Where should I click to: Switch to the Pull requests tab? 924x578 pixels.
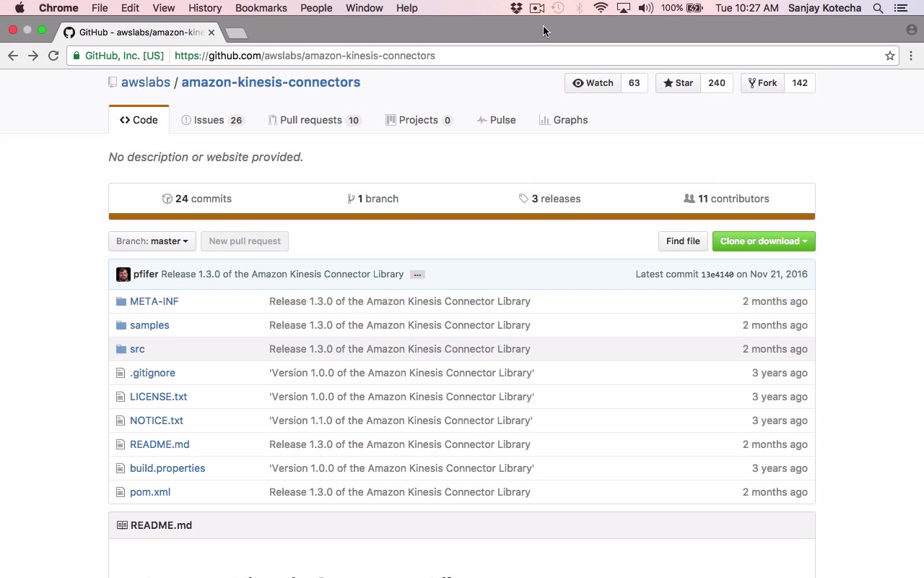314,120
